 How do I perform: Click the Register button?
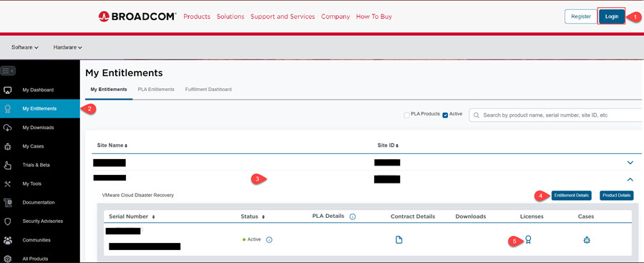(x=581, y=16)
